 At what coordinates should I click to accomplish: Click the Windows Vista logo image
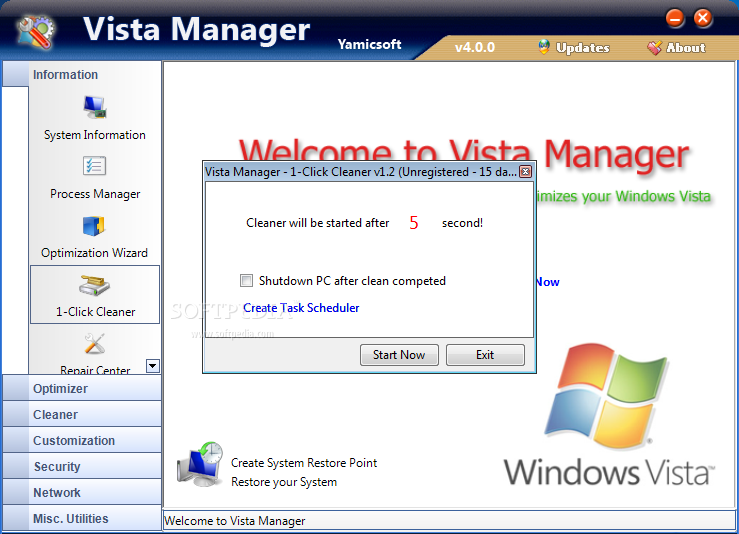coord(609,415)
